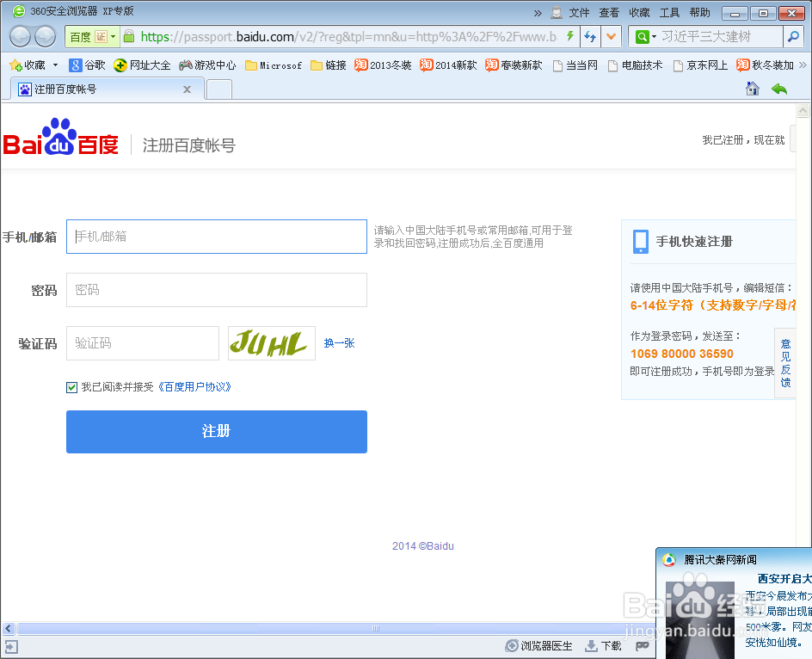Click the 2014 ©Baidu footer link

(423, 546)
